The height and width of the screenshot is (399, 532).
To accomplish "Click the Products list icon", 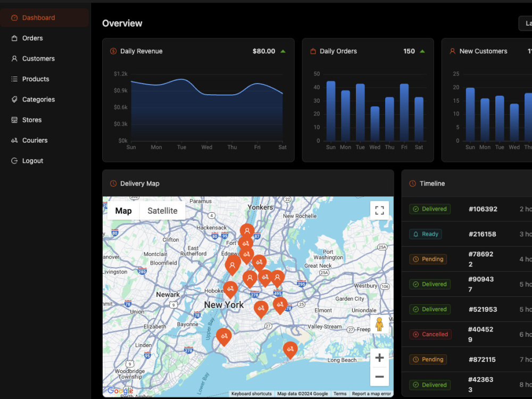I will pyautogui.click(x=14, y=79).
